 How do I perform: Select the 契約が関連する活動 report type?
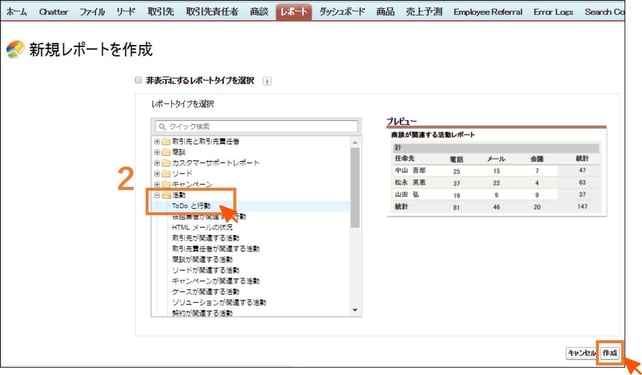point(202,313)
